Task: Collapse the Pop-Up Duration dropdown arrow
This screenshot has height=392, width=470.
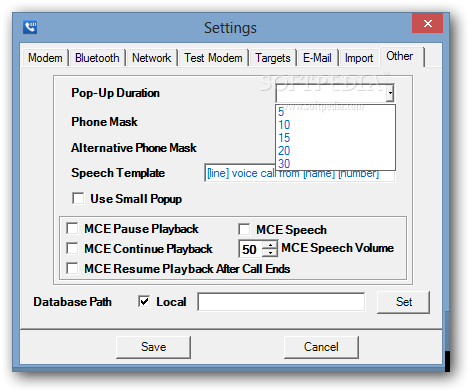Action: pyautogui.click(x=390, y=93)
